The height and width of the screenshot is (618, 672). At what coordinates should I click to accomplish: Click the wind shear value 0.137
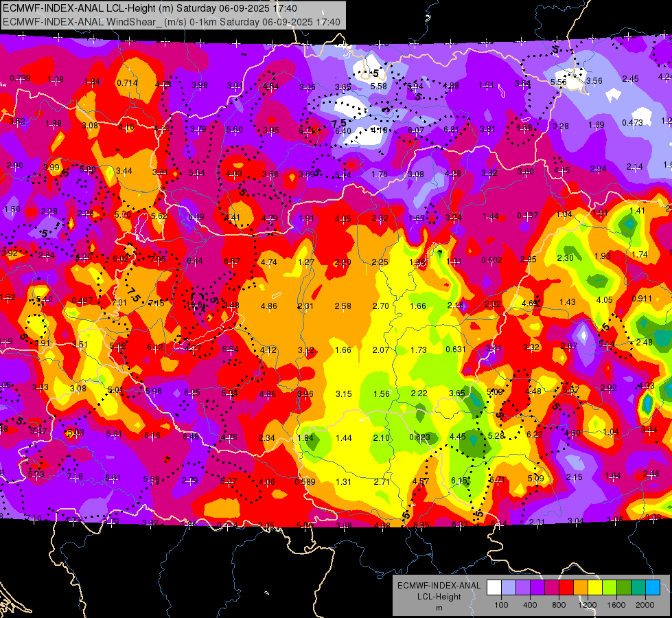(x=528, y=216)
